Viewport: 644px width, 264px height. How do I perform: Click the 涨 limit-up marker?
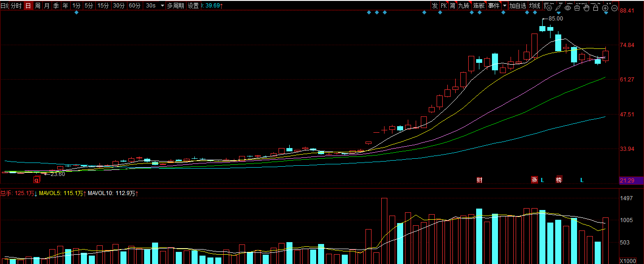(x=534, y=180)
